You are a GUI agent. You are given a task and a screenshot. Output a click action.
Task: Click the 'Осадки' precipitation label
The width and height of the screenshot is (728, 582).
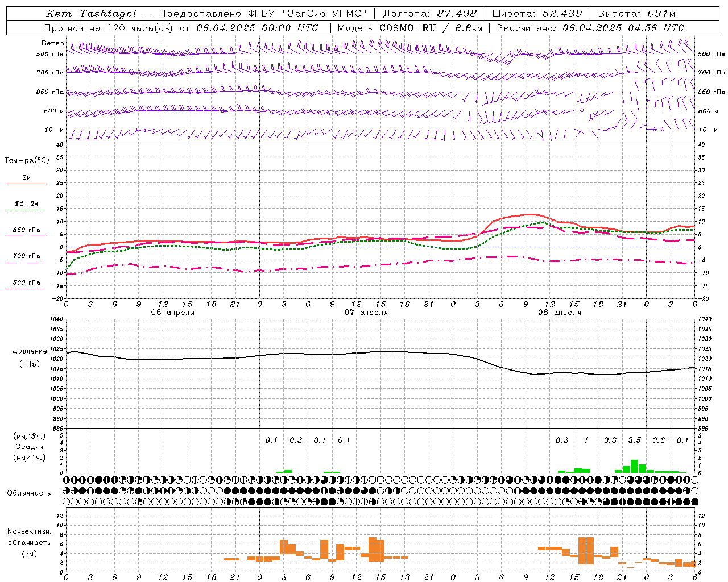click(30, 447)
